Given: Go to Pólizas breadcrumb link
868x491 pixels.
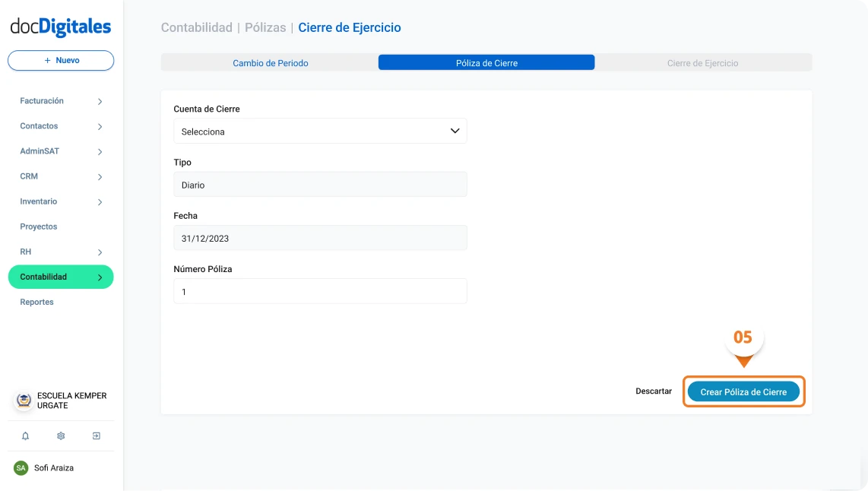Looking at the screenshot, I should (x=265, y=27).
